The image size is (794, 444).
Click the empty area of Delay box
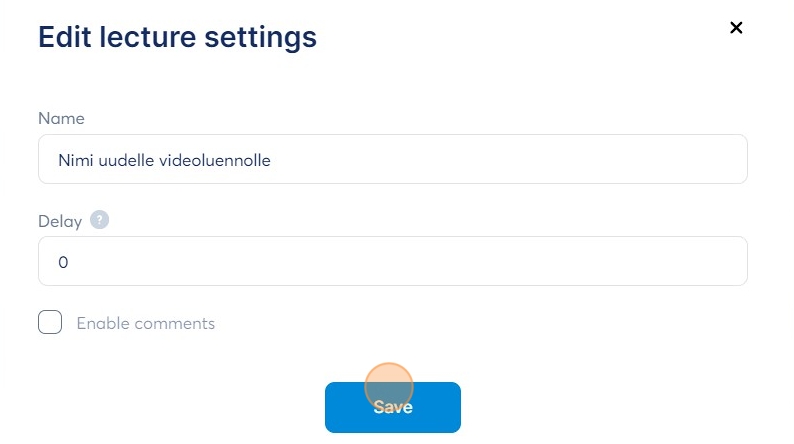pyautogui.click(x=450, y=261)
